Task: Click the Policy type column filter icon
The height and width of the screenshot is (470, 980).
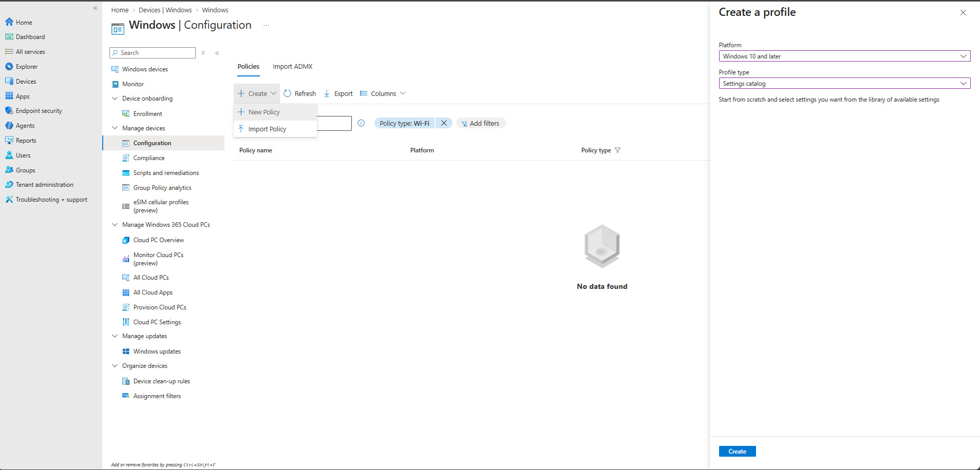Action: [x=617, y=150]
